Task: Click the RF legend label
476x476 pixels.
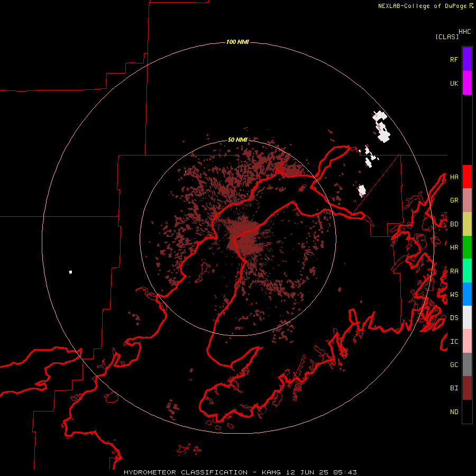Action: point(454,59)
